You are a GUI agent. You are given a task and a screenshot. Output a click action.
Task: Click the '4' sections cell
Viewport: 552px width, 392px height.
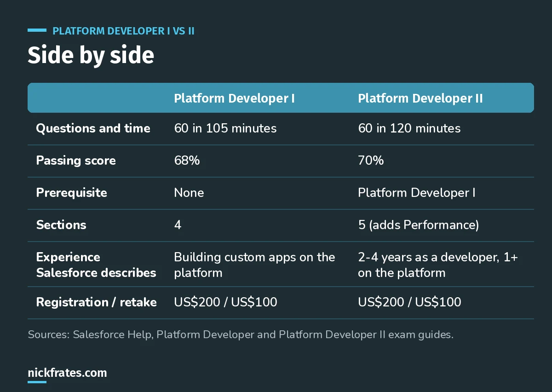point(178,225)
